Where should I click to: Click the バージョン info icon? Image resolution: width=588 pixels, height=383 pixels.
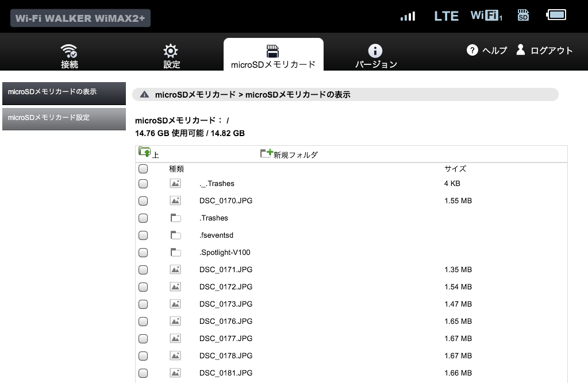click(x=375, y=51)
